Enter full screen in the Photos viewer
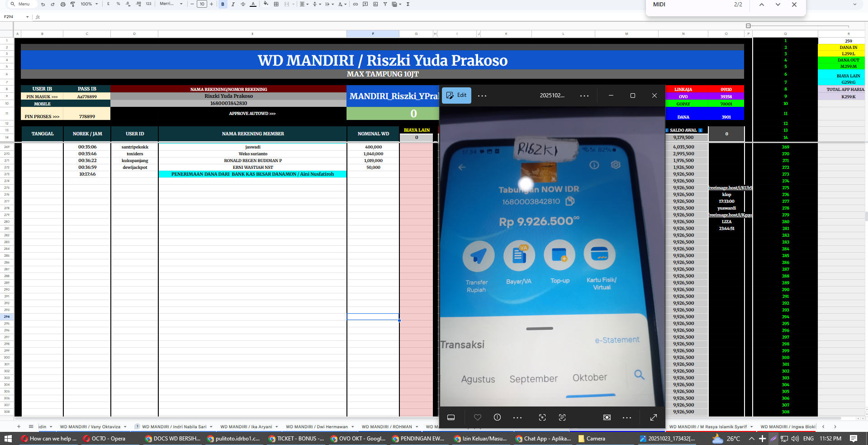Viewport: 868px width, 445px height. click(x=654, y=417)
